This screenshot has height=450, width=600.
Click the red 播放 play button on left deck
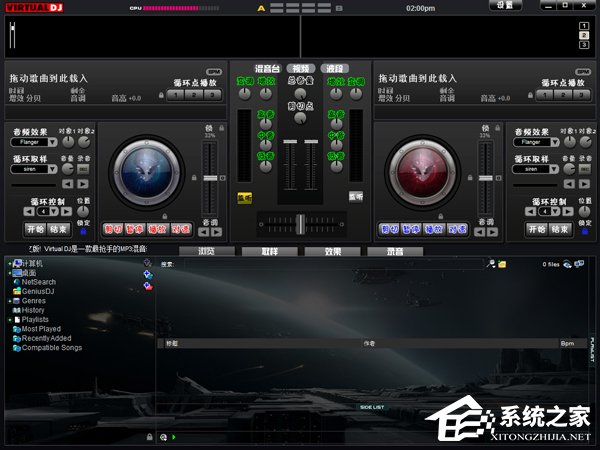pos(158,229)
